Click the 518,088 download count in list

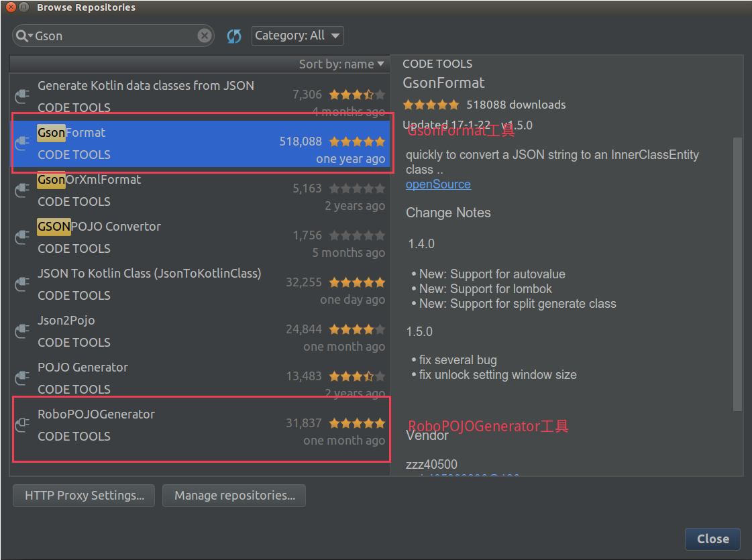click(301, 142)
